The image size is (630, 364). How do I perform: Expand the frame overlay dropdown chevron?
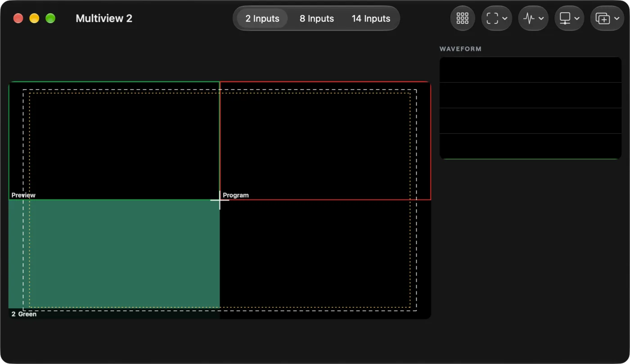505,18
